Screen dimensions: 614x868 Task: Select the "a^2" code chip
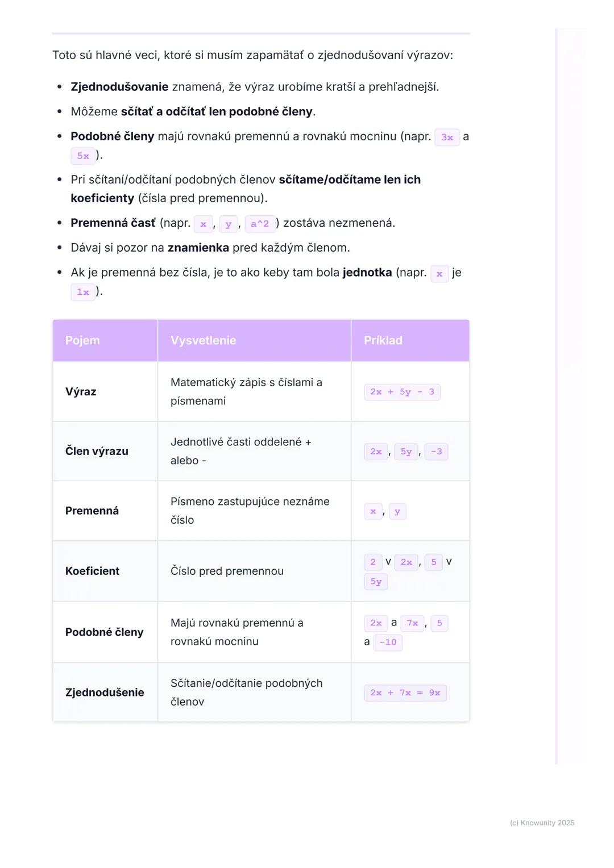pos(260,224)
